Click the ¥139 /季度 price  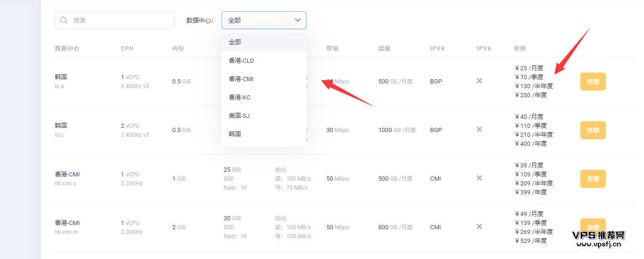tap(531, 223)
